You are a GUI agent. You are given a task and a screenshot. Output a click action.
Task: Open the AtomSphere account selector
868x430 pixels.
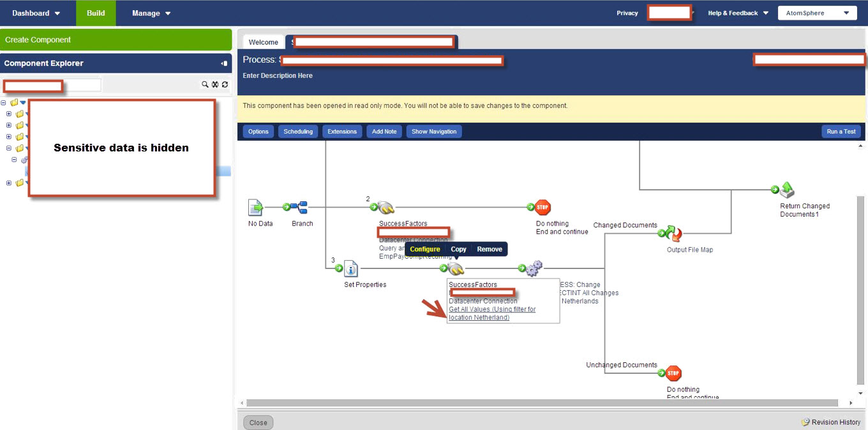click(x=817, y=13)
